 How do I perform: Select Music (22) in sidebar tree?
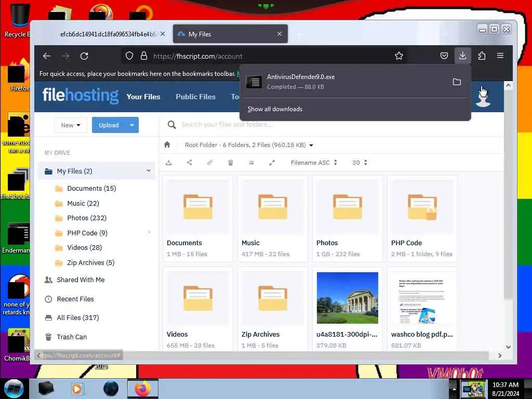point(83,203)
